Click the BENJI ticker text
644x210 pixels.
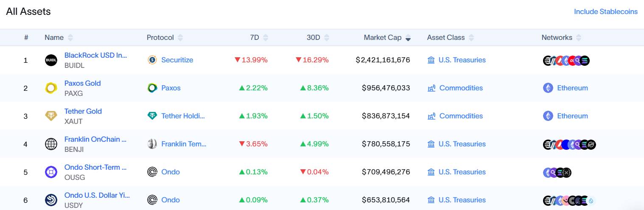click(x=74, y=149)
